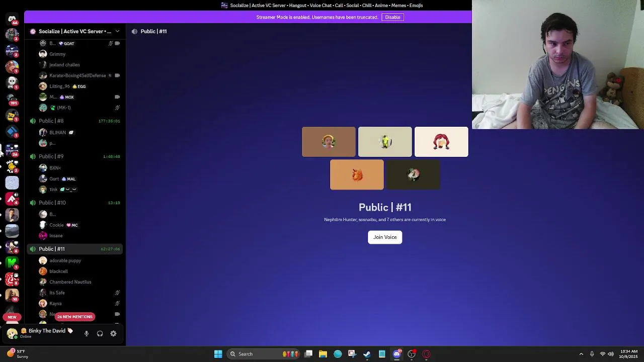Open Public | #10 voice channel
This screenshot has height=362, width=644.
(74, 203)
